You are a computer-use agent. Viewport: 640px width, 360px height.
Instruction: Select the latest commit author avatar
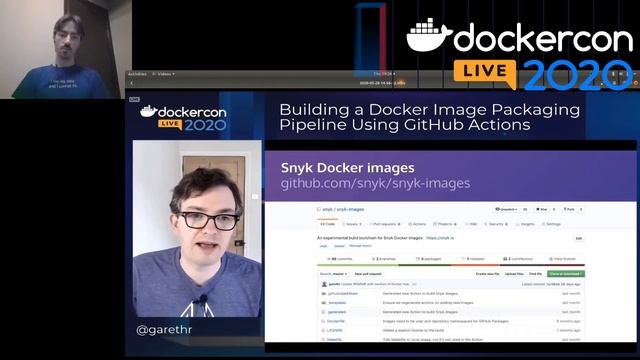point(324,284)
